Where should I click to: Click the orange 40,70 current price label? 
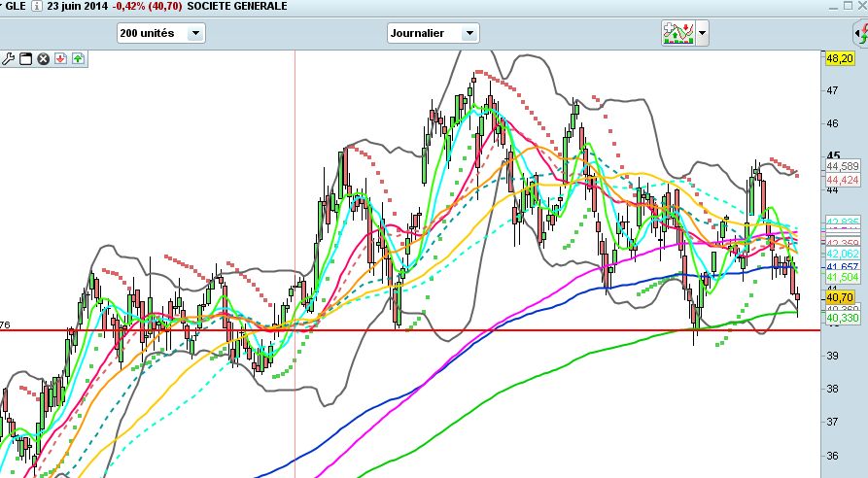click(839, 297)
